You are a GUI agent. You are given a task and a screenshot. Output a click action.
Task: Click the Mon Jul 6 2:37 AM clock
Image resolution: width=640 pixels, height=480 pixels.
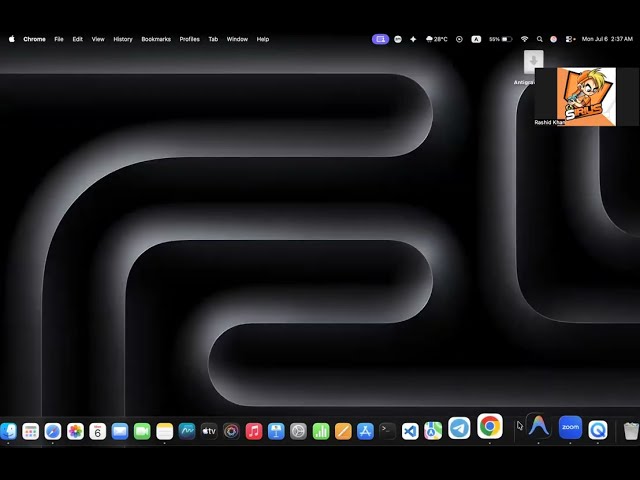click(x=607, y=39)
